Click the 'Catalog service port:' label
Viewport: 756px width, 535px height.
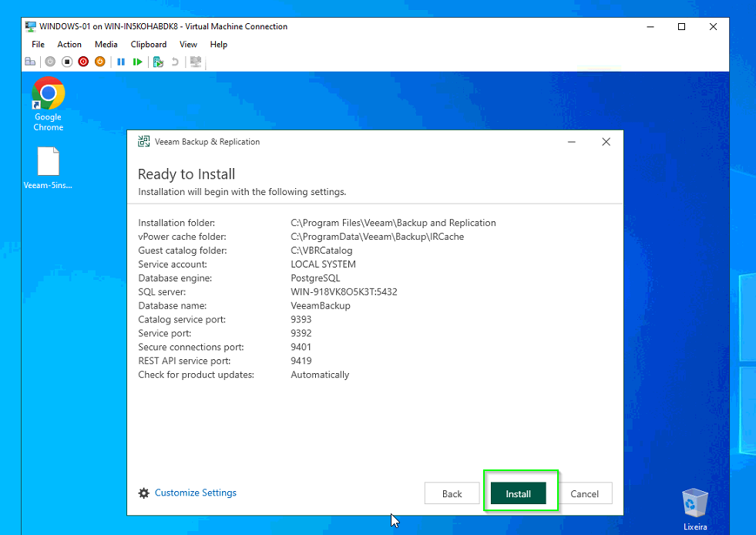pos(182,320)
